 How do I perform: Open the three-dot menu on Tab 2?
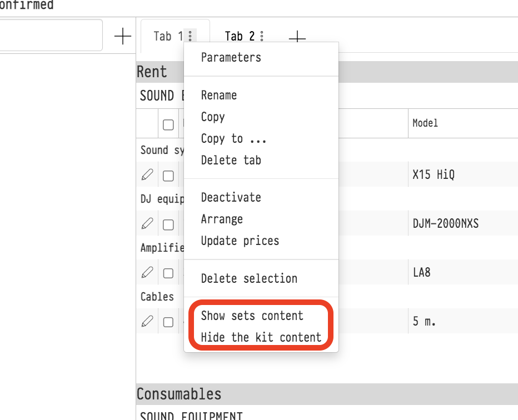(x=262, y=36)
